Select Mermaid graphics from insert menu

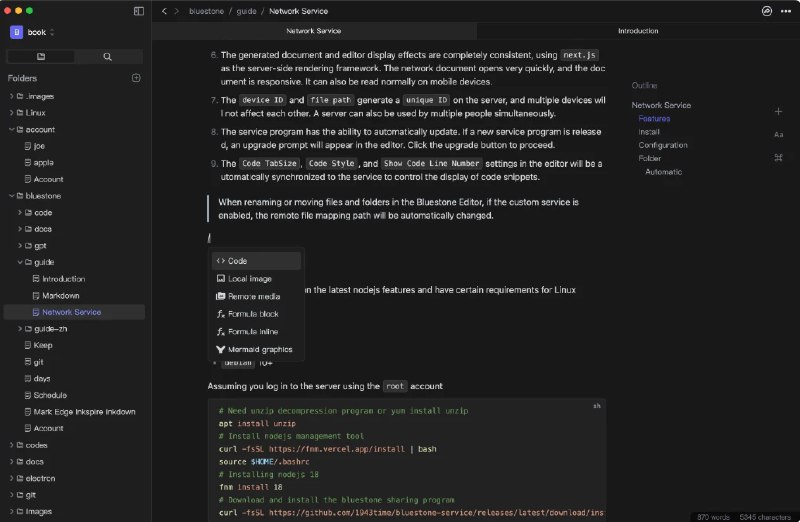pyautogui.click(x=259, y=349)
